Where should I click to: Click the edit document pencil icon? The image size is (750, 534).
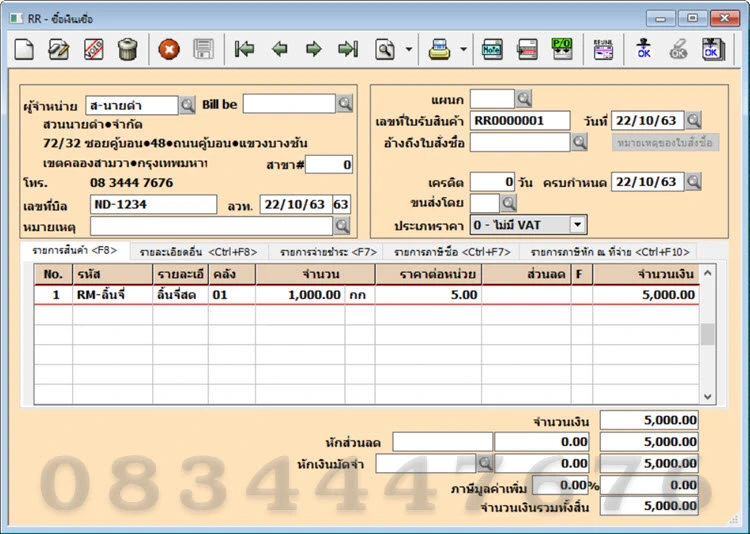[x=58, y=49]
